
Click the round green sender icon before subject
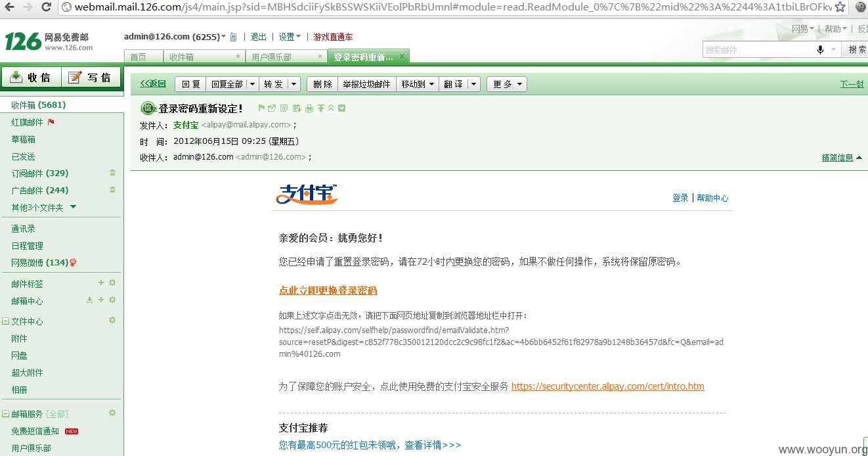pyautogui.click(x=148, y=108)
